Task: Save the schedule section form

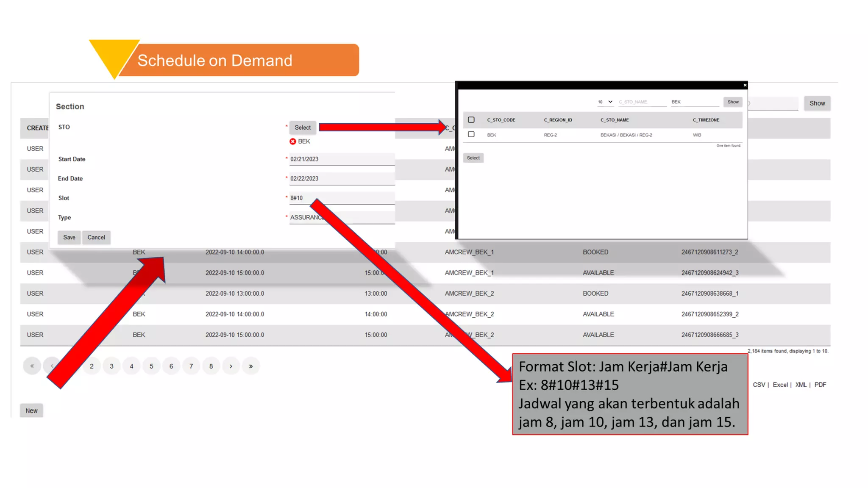Action: pos(69,237)
